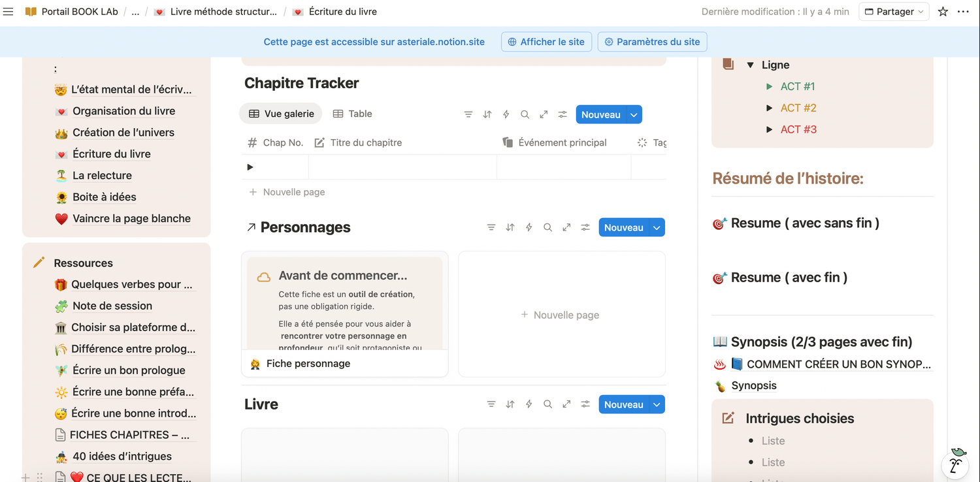Sort the Personnages database
This screenshot has height=482, width=980.
(510, 227)
